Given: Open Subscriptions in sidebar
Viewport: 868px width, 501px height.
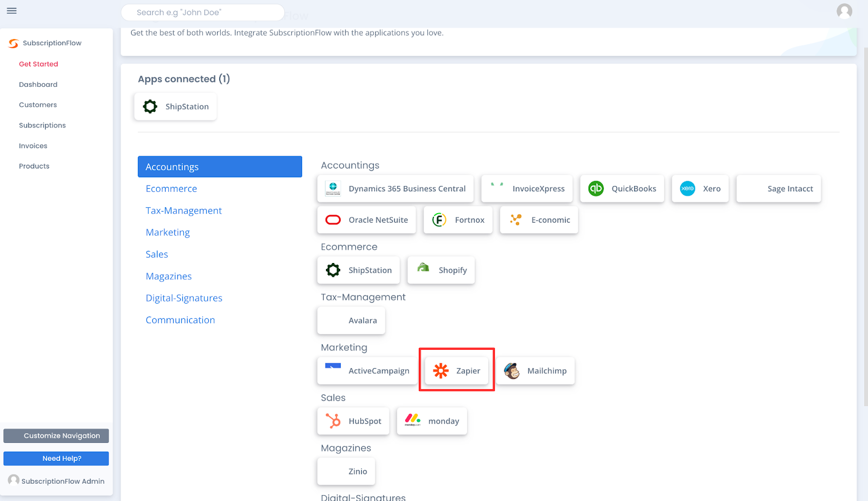Looking at the screenshot, I should tap(42, 125).
